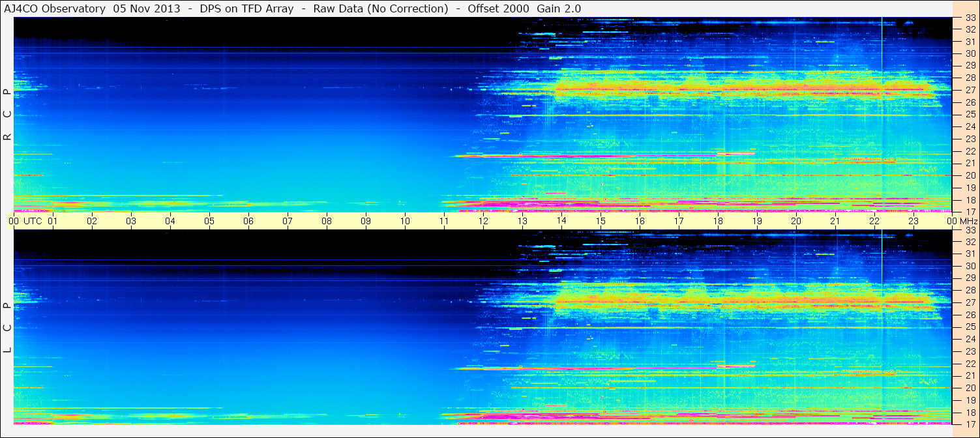Select the 17 hour marker on time axis
980x438 pixels.
(x=679, y=221)
